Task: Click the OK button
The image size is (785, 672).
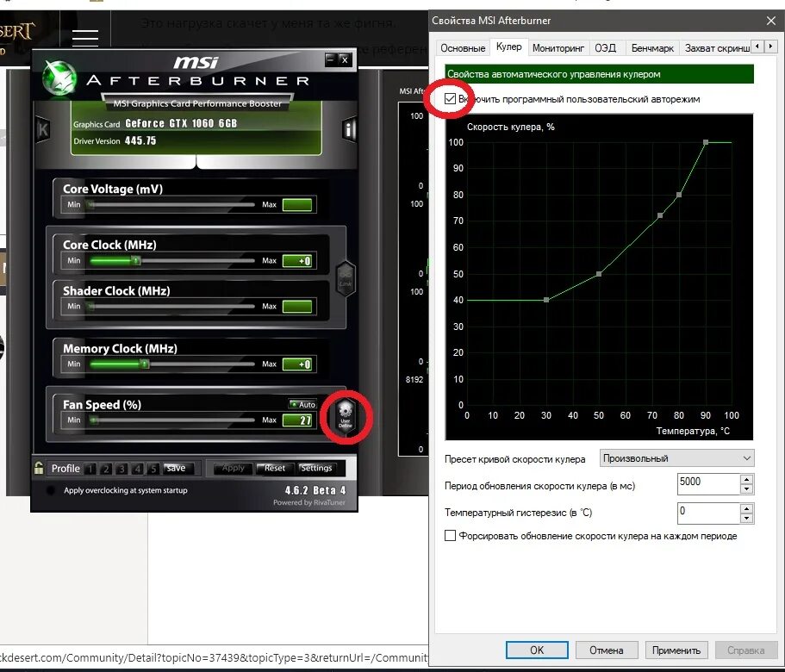Action: pyautogui.click(x=537, y=650)
